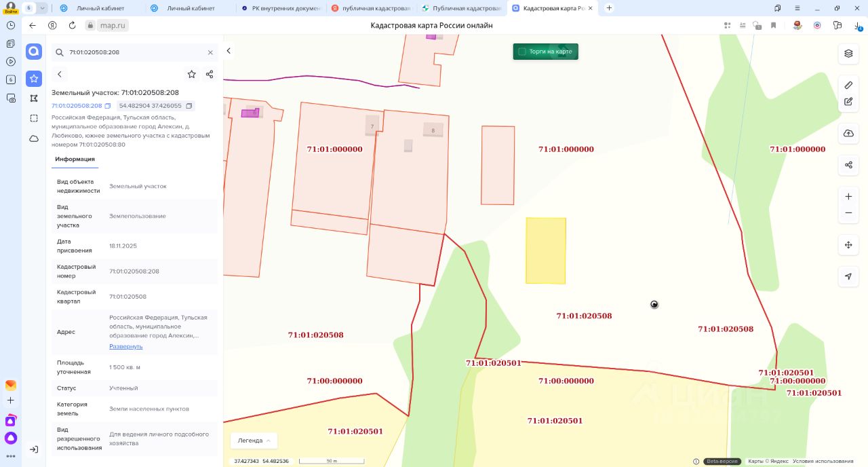Open the cloud section in sidebar
This screenshot has height=467, width=868.
(34, 138)
